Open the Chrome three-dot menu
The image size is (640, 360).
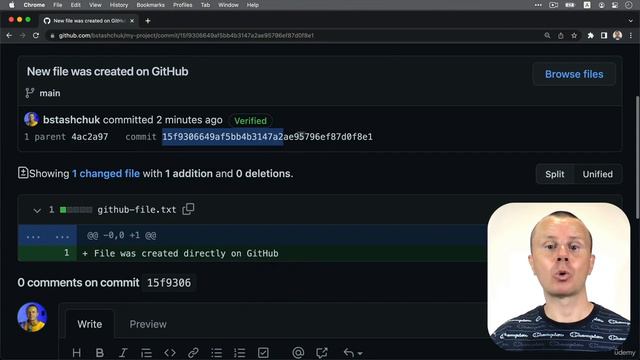point(631,36)
